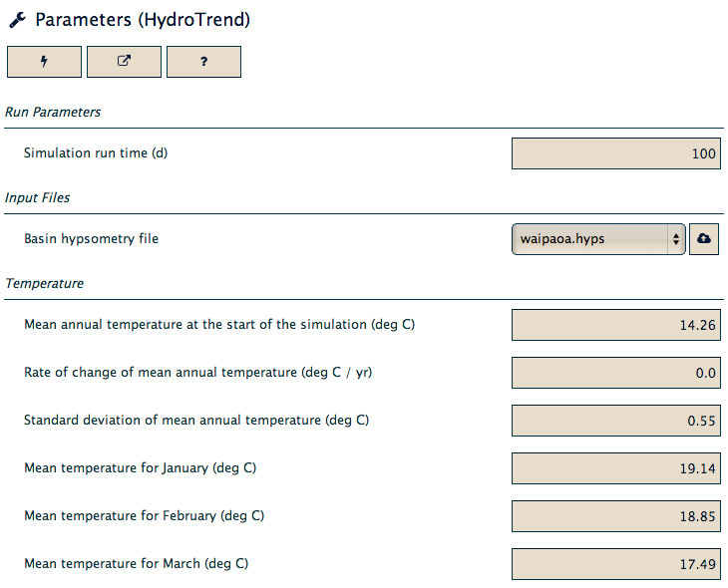This screenshot has width=728, height=588.
Task: Click the Basin hypsometry file label
Action: tap(91, 238)
